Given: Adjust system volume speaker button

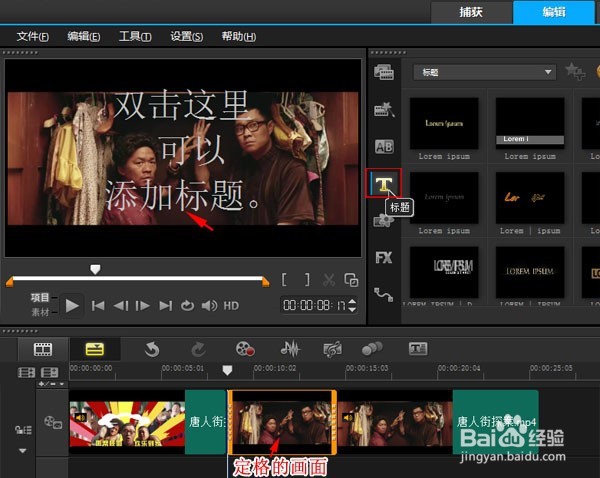Looking at the screenshot, I should click(x=209, y=306).
